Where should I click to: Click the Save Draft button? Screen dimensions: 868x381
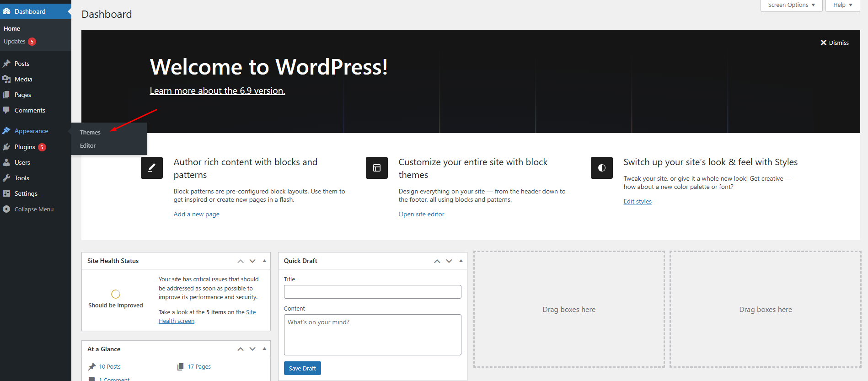(x=302, y=368)
